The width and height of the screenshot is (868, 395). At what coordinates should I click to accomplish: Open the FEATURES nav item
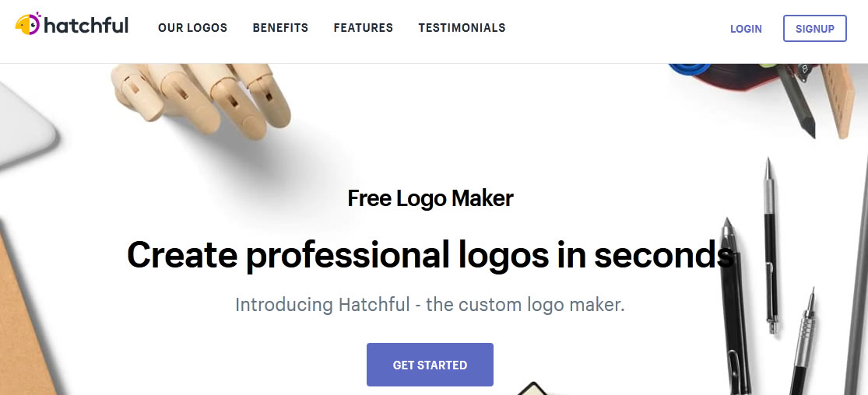coord(363,28)
